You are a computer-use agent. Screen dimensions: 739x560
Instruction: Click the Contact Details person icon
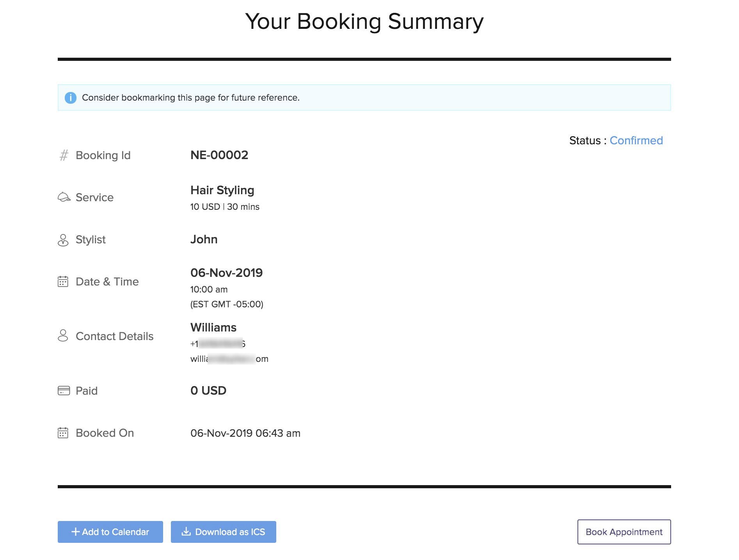click(63, 336)
